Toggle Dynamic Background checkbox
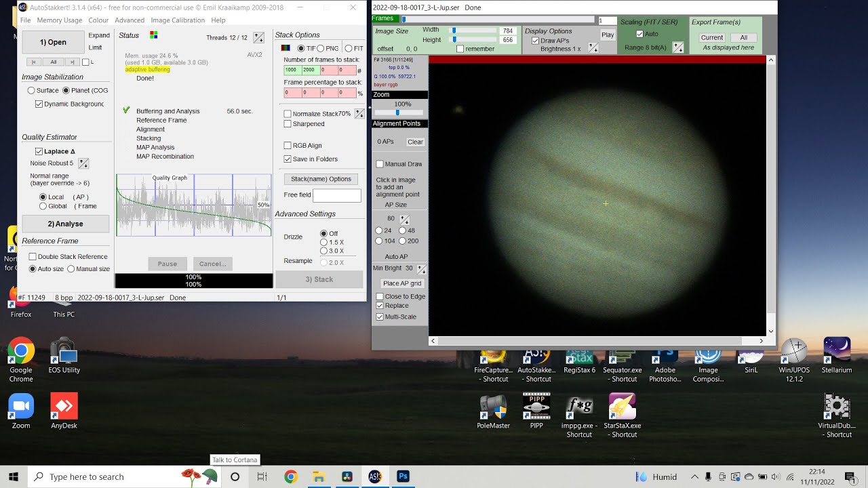The image size is (868, 488). click(x=39, y=104)
